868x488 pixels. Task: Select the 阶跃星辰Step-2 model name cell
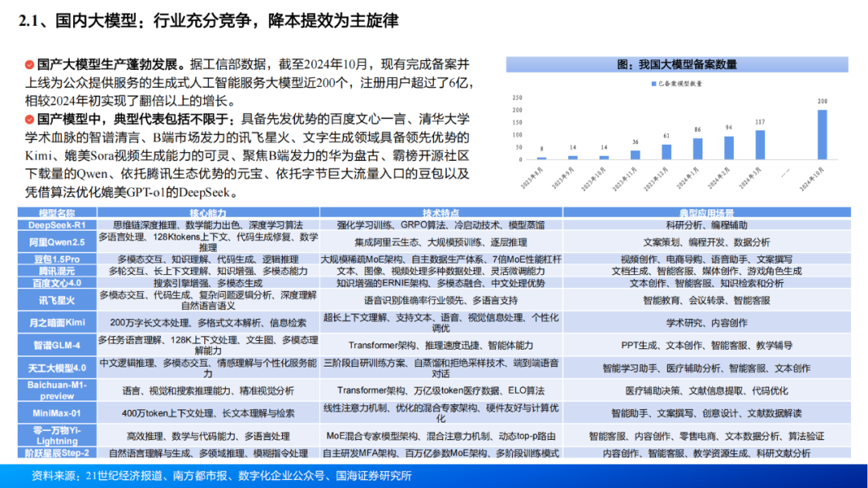pyautogui.click(x=57, y=453)
